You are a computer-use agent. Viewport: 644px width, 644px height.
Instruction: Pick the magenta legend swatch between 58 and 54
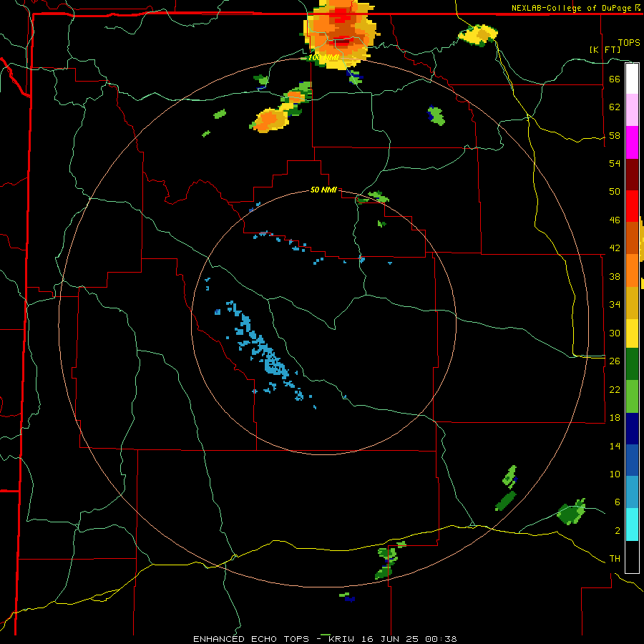click(632, 142)
